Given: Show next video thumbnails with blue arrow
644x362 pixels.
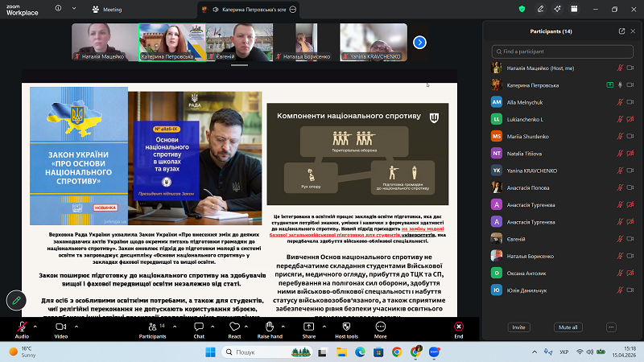Looking at the screenshot, I should tap(419, 42).
